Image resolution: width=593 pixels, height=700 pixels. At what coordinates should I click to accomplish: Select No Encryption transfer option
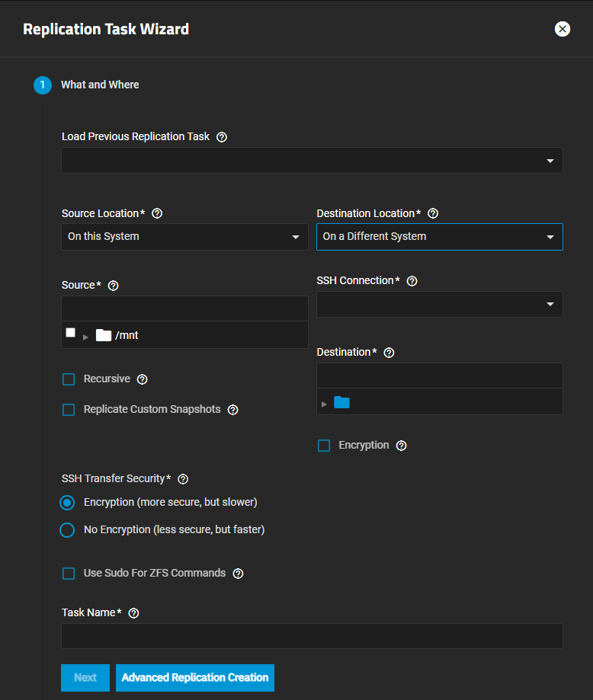tap(67, 530)
